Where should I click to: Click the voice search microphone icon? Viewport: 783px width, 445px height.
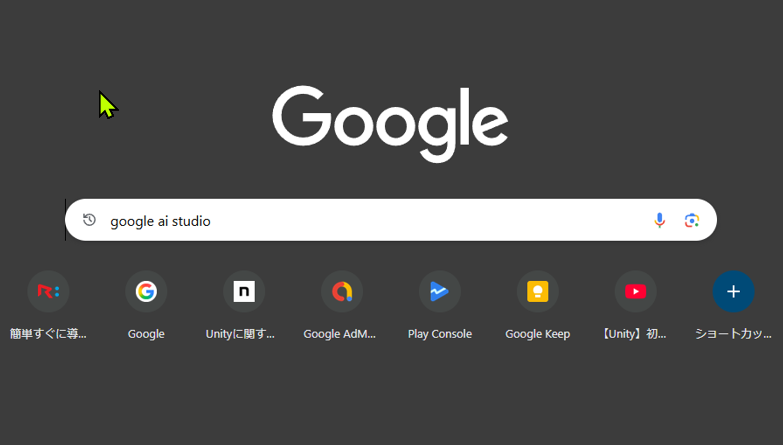click(x=659, y=220)
